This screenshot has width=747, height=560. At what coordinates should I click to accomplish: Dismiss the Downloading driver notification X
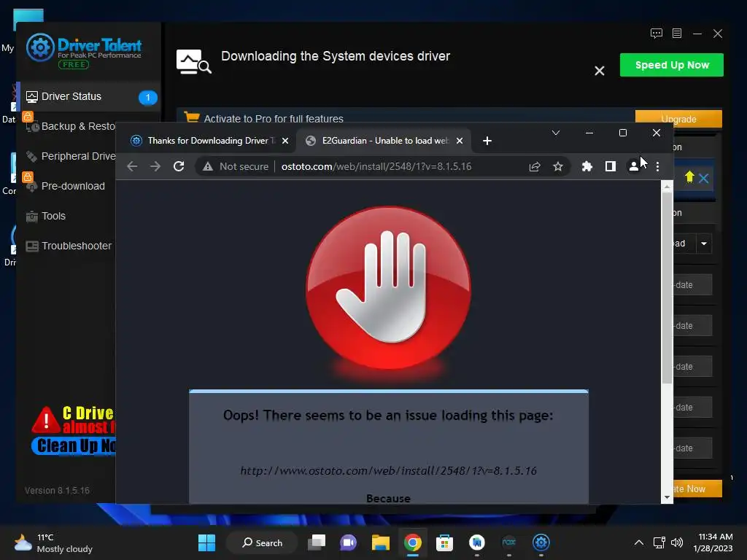(600, 71)
